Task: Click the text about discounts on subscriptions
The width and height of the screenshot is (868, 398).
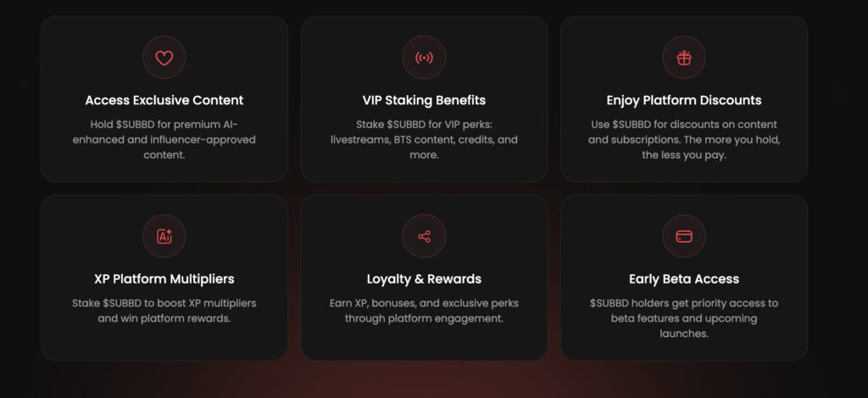Action: pyautogui.click(x=684, y=140)
